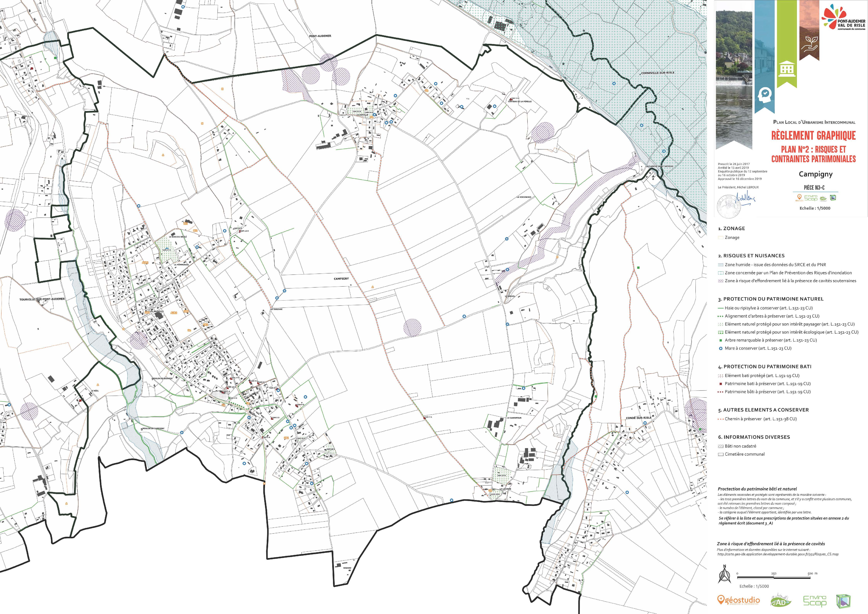
Task: Click the Cimetière communal legend swatch
Action: pos(721,454)
